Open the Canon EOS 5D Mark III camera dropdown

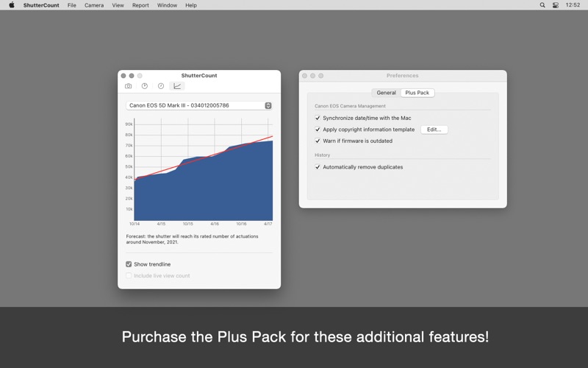coord(198,105)
